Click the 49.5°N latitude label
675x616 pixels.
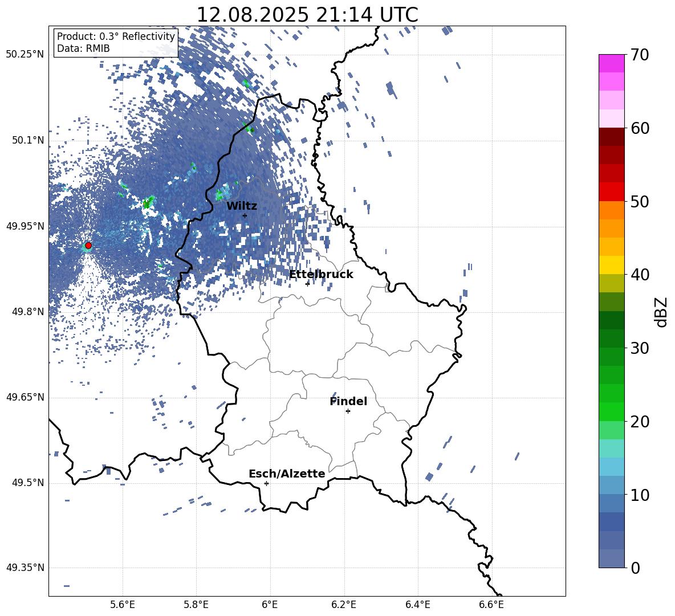[x=27, y=483]
